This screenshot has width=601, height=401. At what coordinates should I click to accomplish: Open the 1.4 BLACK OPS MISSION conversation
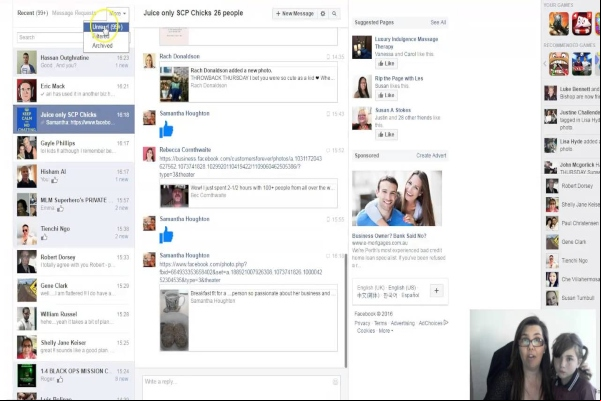[74, 376]
